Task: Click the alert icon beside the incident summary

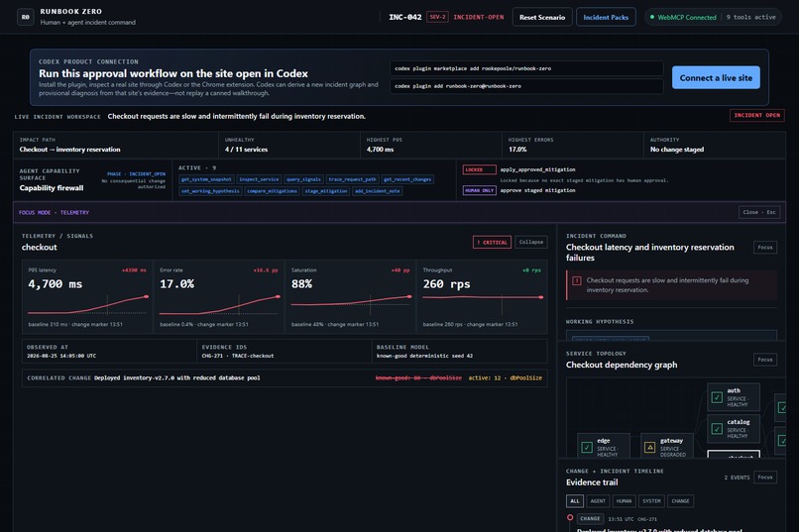Action: [x=577, y=280]
